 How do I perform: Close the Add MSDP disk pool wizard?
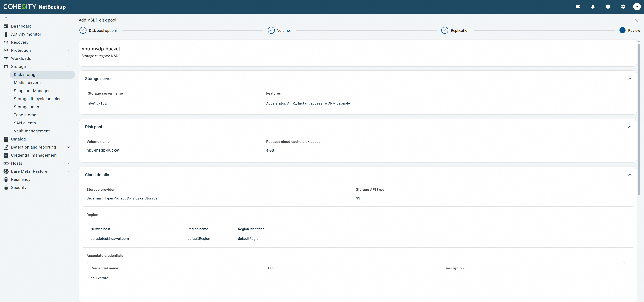pos(637,21)
